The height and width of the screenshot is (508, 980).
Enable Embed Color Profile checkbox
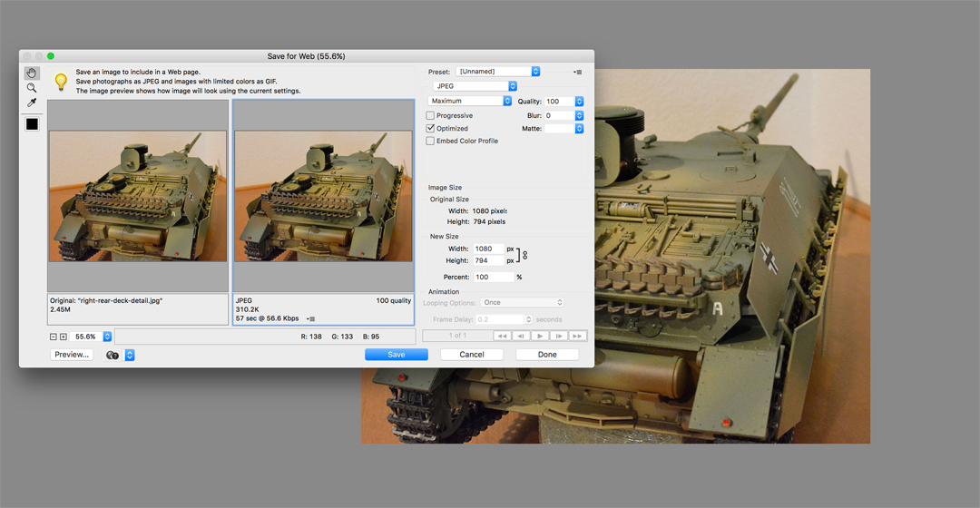coord(431,142)
